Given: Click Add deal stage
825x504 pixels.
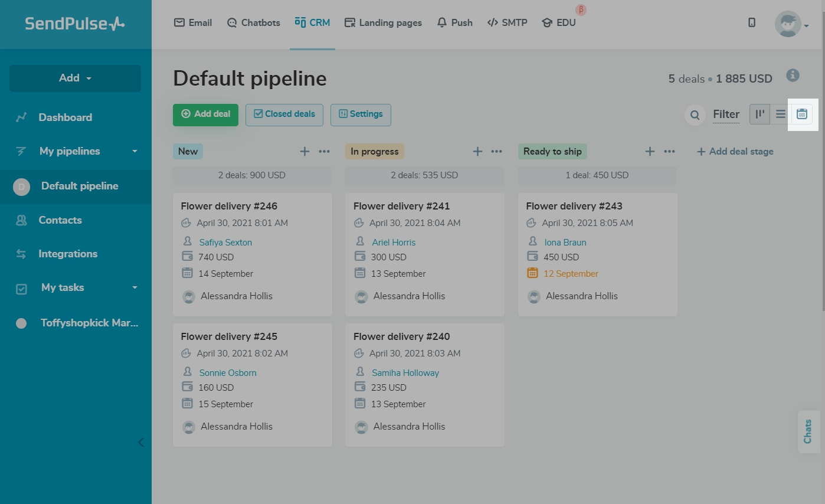Looking at the screenshot, I should 734,151.
